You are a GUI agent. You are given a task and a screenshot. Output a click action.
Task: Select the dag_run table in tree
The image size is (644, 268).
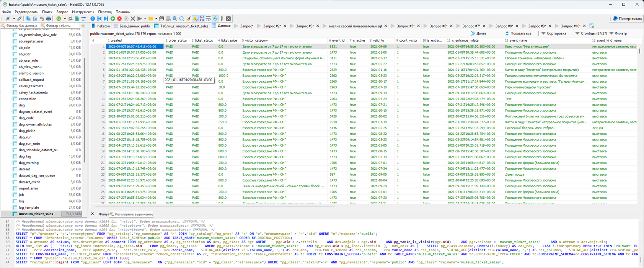click(x=25, y=137)
